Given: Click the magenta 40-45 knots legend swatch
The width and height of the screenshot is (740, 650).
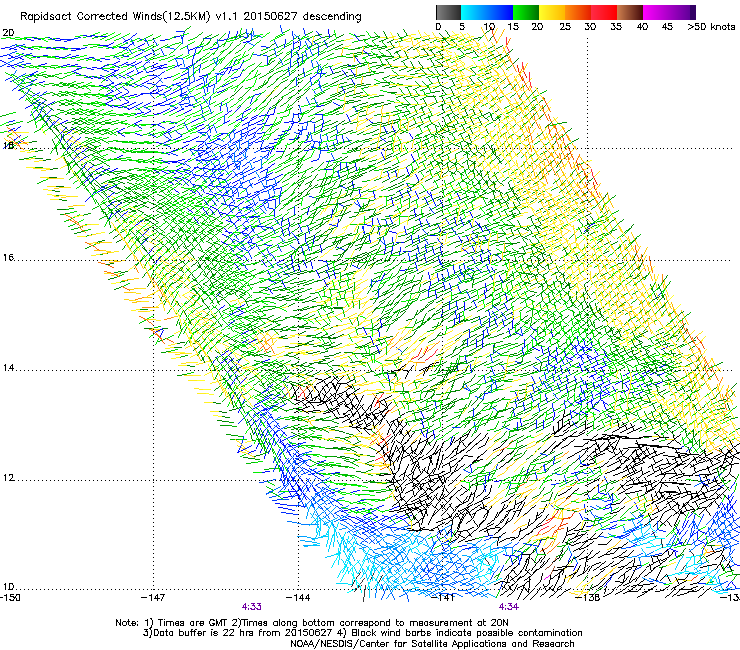Looking at the screenshot, I should [656, 12].
